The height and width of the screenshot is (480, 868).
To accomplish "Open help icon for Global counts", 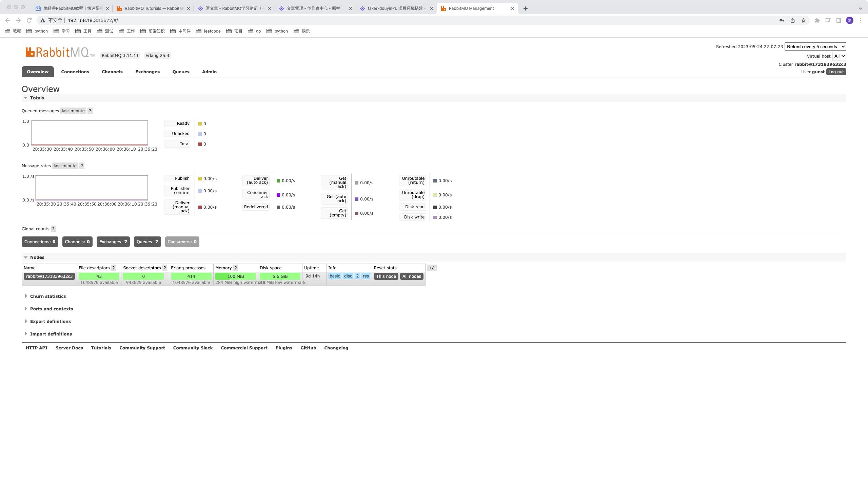I will click(x=53, y=229).
